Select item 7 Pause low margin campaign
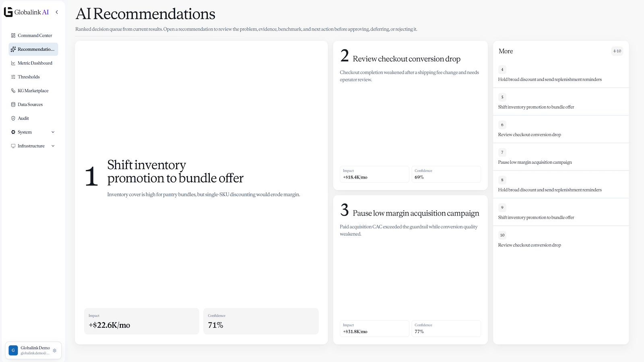Viewport: 644px width, 362px height. (x=561, y=157)
